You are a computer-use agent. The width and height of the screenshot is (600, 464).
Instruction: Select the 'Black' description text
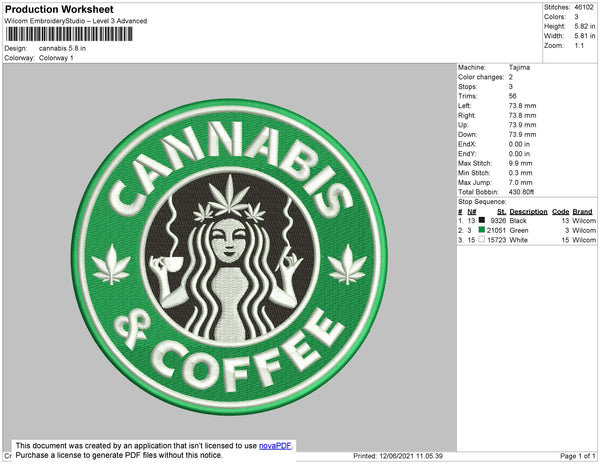518,221
